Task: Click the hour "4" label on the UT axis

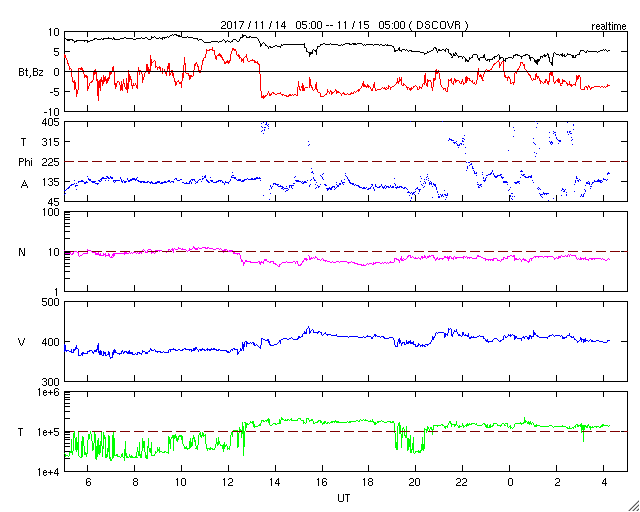Action: [604, 482]
